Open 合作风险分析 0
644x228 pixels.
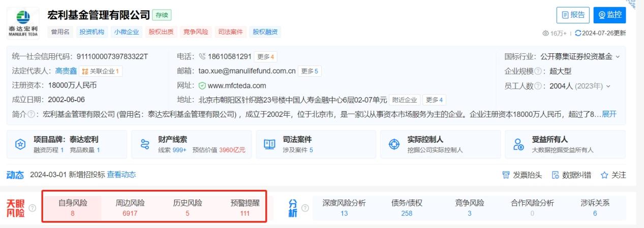tap(532, 208)
